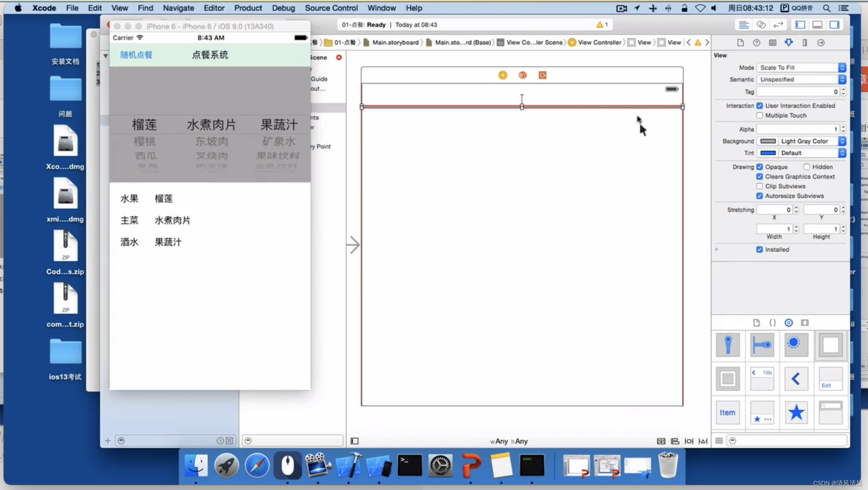Click the object library filter field
The height and width of the screenshot is (490, 868).
tap(787, 441)
